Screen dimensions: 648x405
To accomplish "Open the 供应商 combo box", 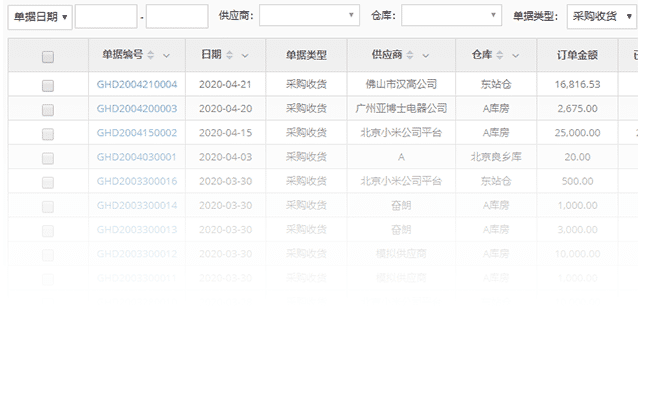I will (309, 15).
